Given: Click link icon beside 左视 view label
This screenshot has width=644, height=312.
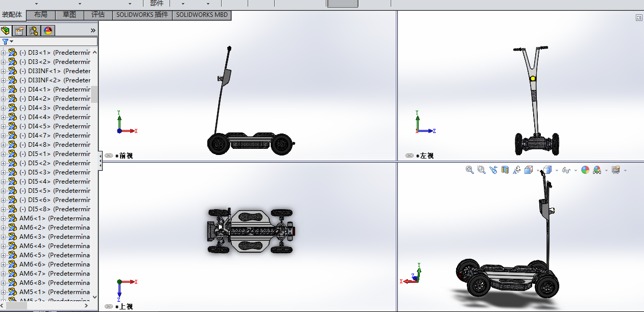Looking at the screenshot, I should 410,155.
